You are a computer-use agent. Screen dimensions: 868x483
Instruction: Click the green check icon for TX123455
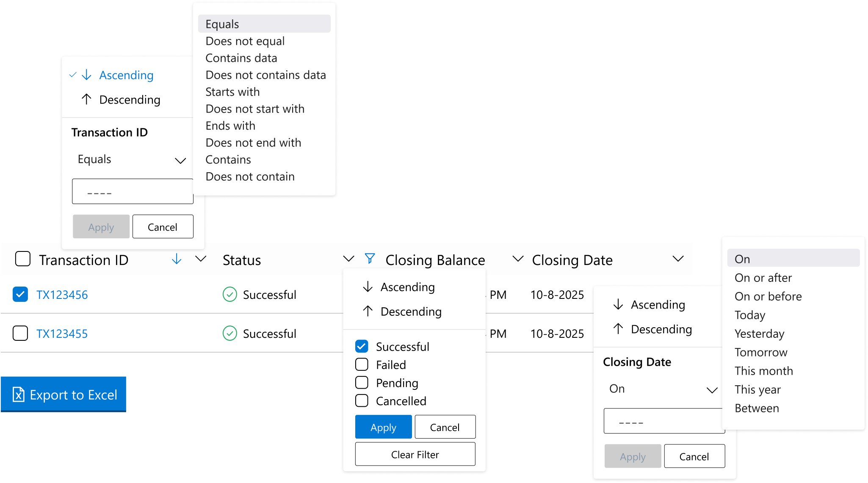tap(229, 334)
